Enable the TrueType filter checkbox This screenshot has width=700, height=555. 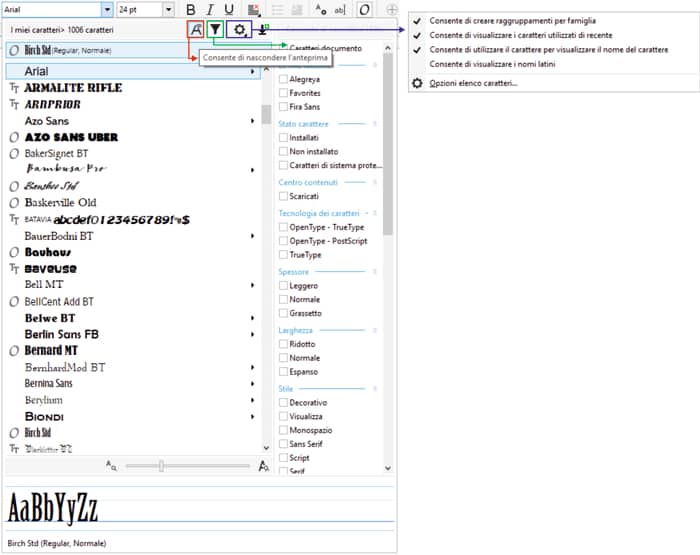pyautogui.click(x=284, y=255)
